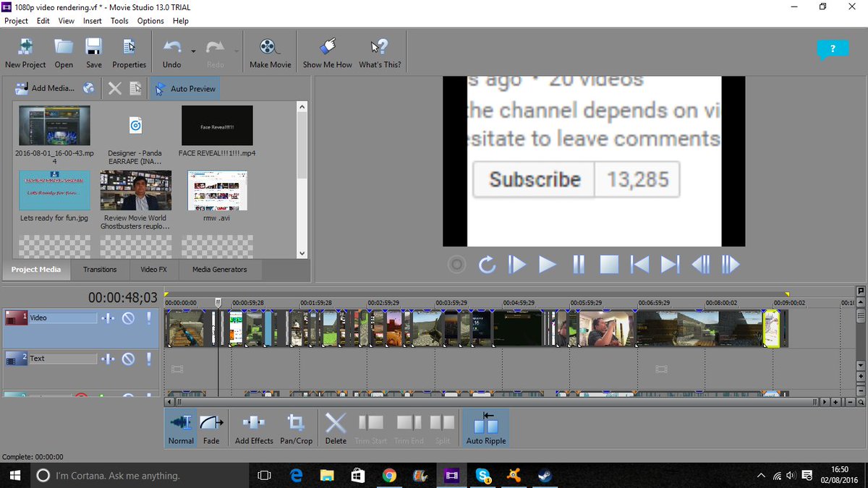Click the Project Media list scroll-down arrow

302,252
